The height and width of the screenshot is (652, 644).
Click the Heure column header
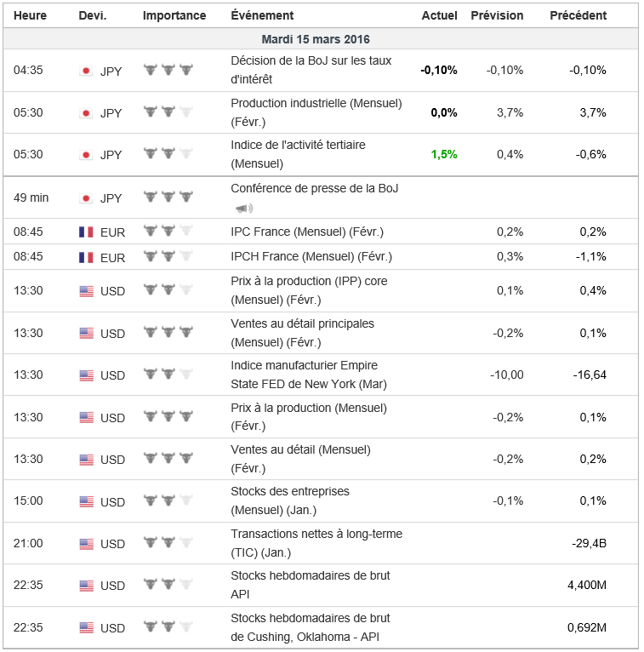31,15
